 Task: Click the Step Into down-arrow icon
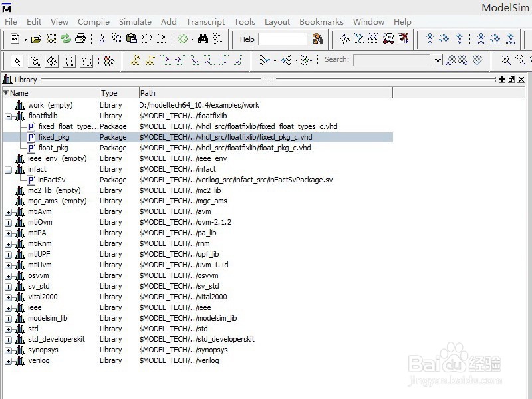click(430, 39)
